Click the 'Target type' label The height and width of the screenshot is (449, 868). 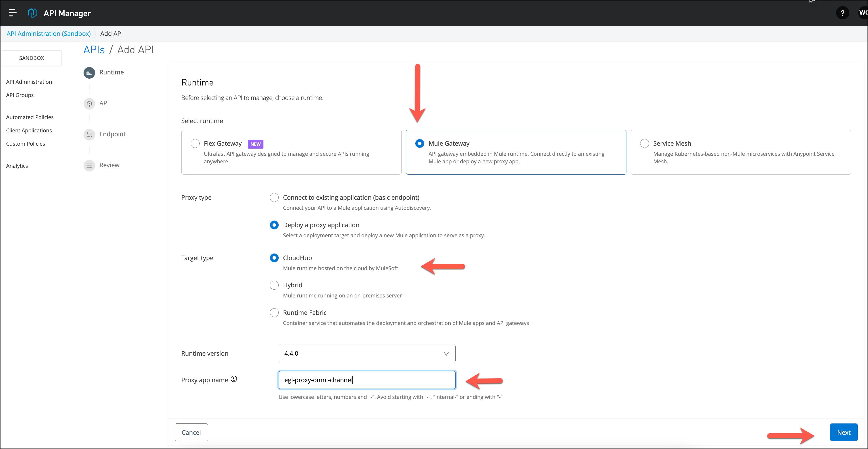(197, 258)
